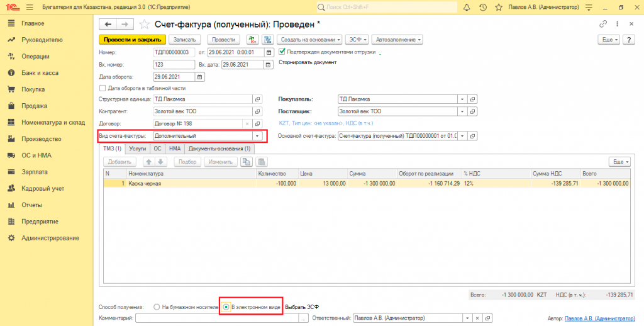Clear the Договор field with X
Image resolution: width=644 pixels, height=326 pixels.
pyautogui.click(x=247, y=123)
